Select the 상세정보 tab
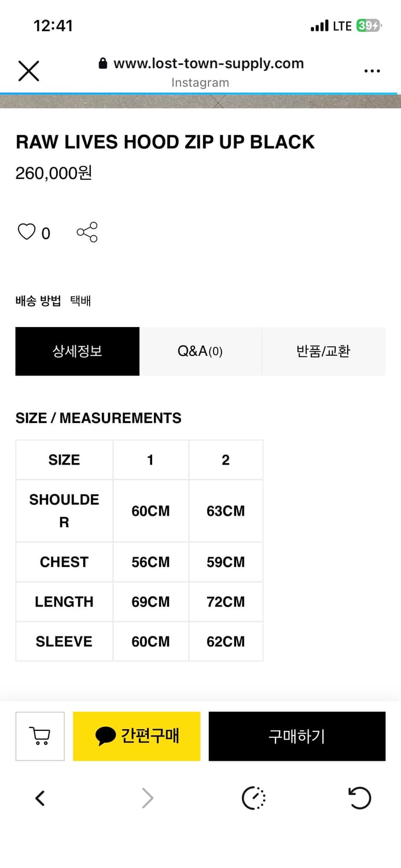This screenshot has height=868, width=401. pos(77,351)
